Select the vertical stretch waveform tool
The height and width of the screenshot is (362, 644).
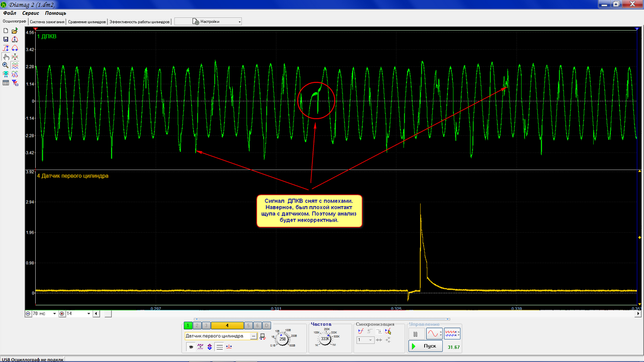pyautogui.click(x=6, y=48)
